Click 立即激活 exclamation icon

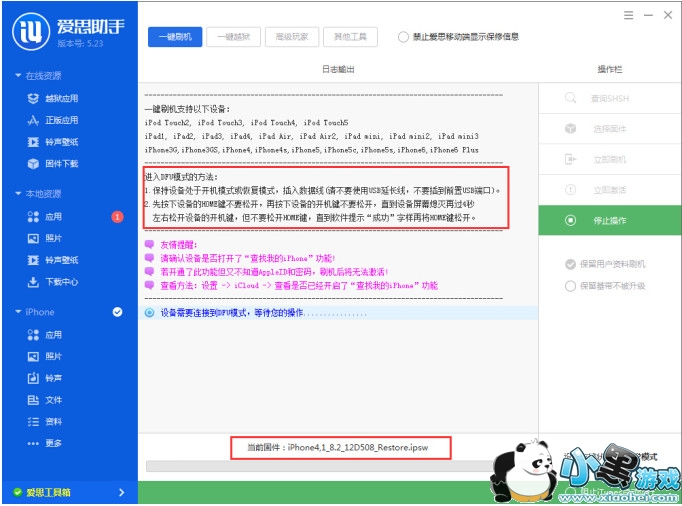click(570, 190)
